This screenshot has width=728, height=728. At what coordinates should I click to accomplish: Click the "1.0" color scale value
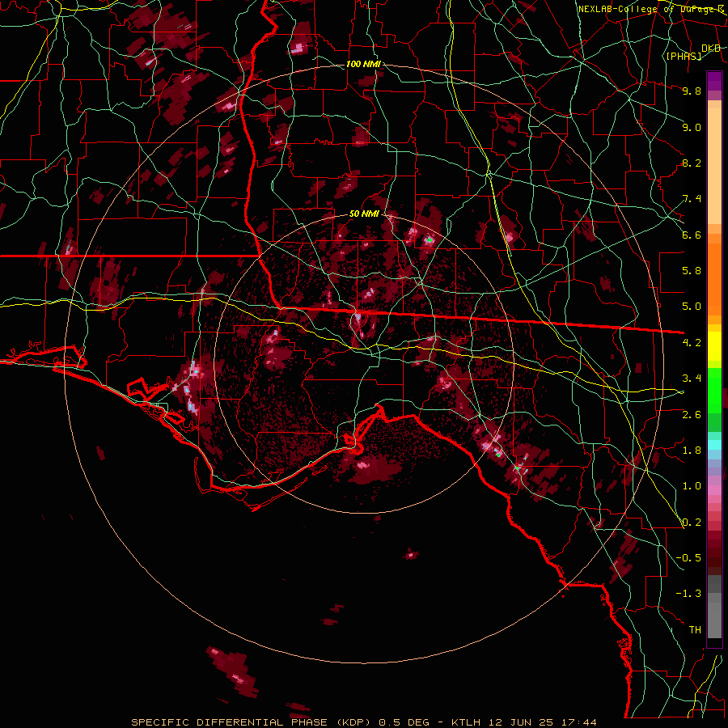692,486
